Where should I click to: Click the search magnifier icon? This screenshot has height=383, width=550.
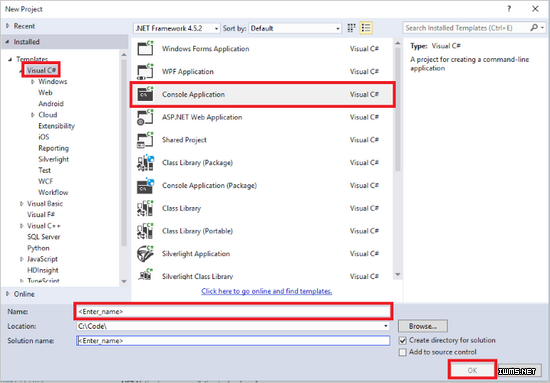[x=534, y=28]
